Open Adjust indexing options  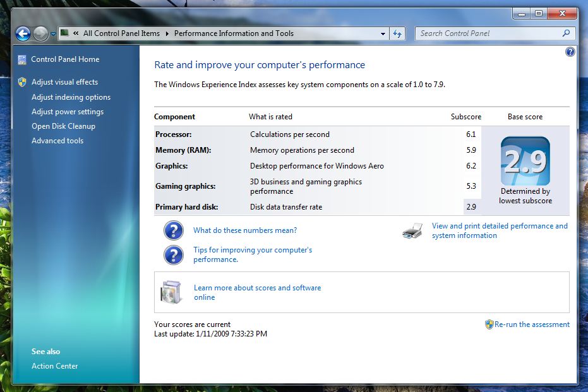click(x=71, y=97)
